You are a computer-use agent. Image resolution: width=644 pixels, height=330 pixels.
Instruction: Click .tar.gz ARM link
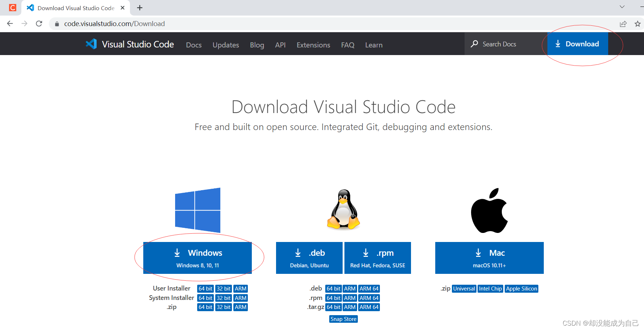pos(350,307)
